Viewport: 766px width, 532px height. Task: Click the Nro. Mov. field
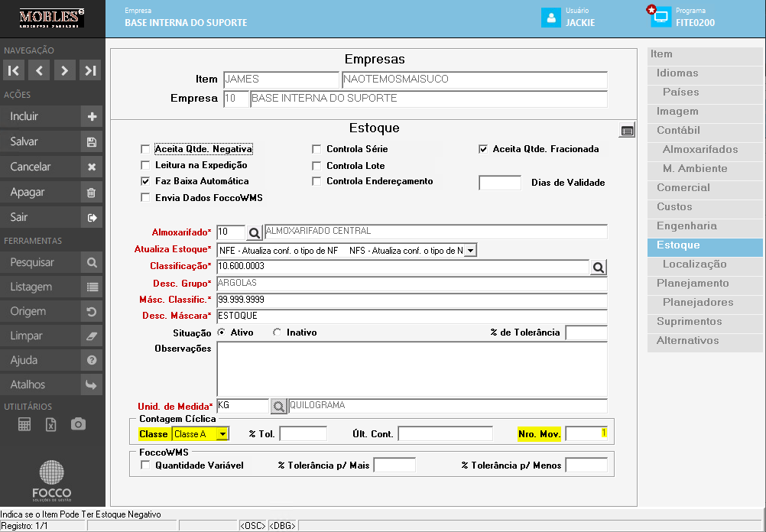tap(586, 433)
